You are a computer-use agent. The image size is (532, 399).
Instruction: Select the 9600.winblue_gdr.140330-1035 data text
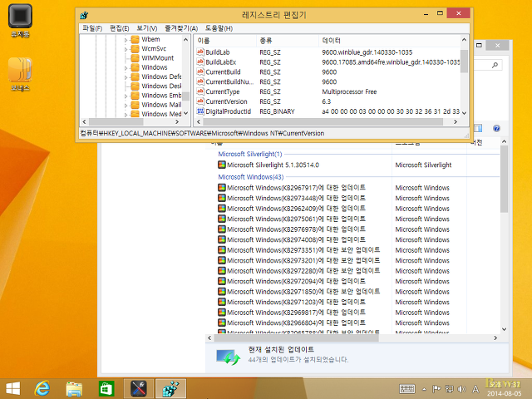[367, 52]
